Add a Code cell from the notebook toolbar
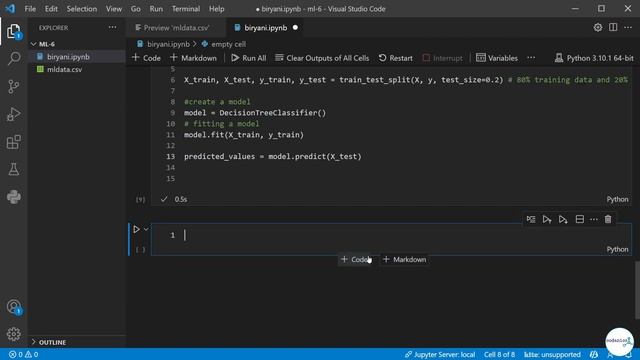This screenshot has height=360, width=640. tap(146, 58)
